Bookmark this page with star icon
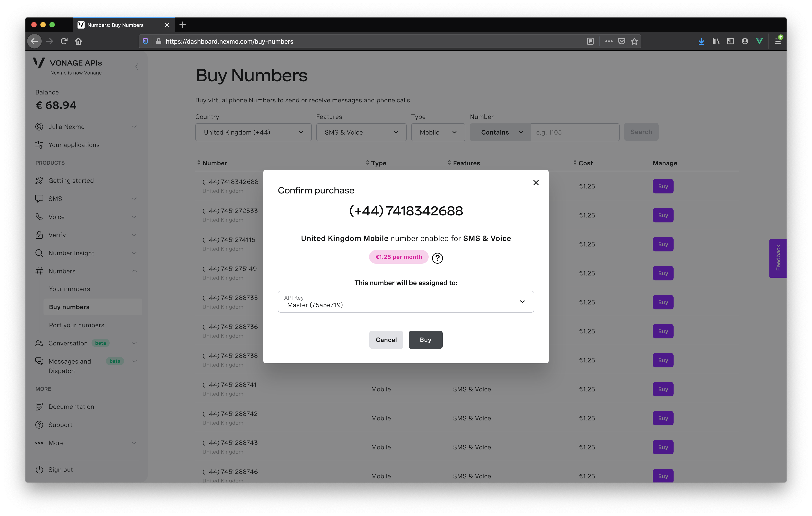This screenshot has height=516, width=812. click(x=634, y=41)
